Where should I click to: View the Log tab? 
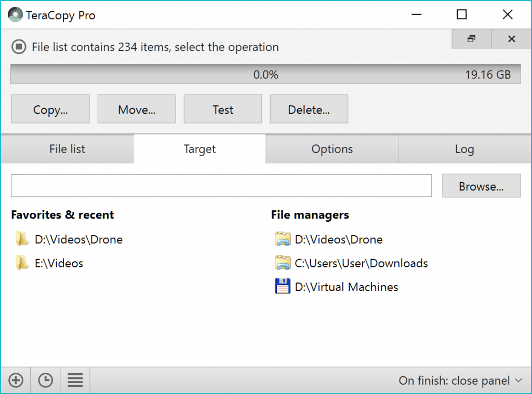pos(464,149)
